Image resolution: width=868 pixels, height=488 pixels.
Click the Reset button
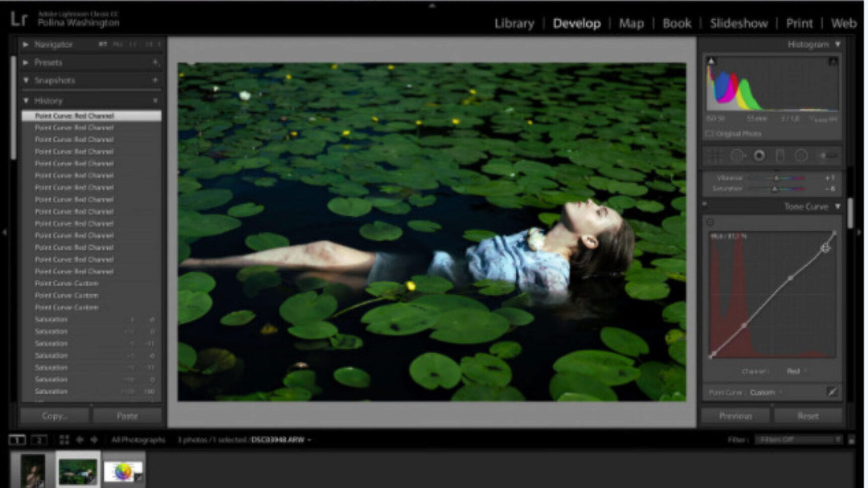[808, 416]
